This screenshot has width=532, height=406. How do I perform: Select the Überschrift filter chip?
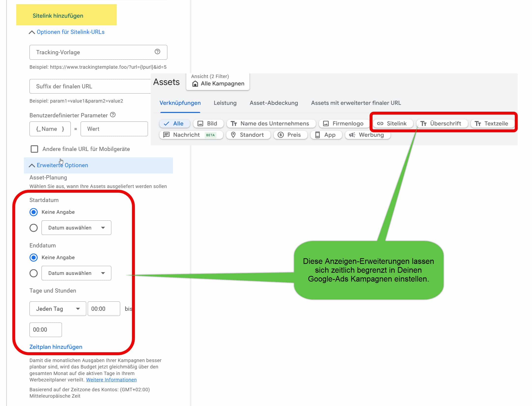point(442,123)
